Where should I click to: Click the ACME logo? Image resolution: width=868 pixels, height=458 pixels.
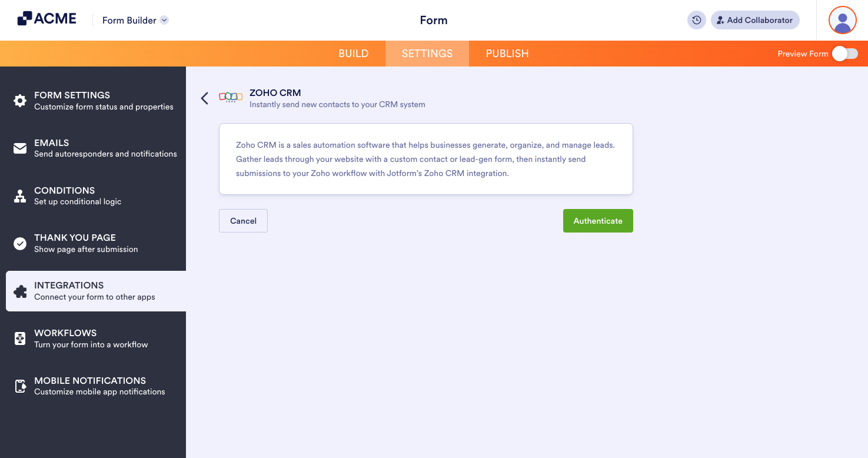[x=46, y=18]
